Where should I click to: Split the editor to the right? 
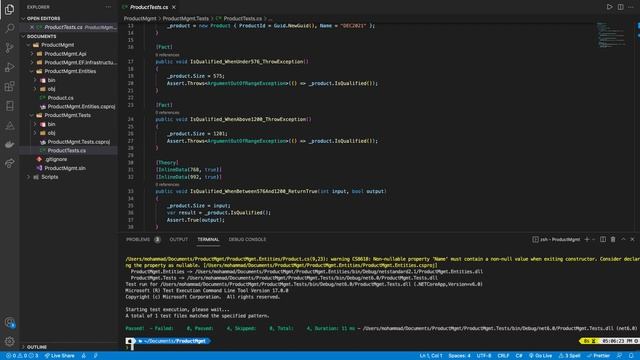[620, 7]
